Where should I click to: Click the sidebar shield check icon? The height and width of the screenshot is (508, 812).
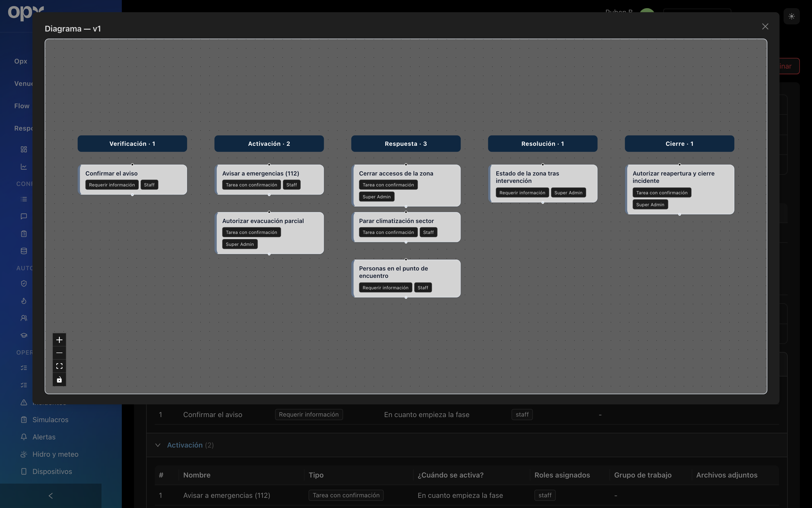[24, 283]
